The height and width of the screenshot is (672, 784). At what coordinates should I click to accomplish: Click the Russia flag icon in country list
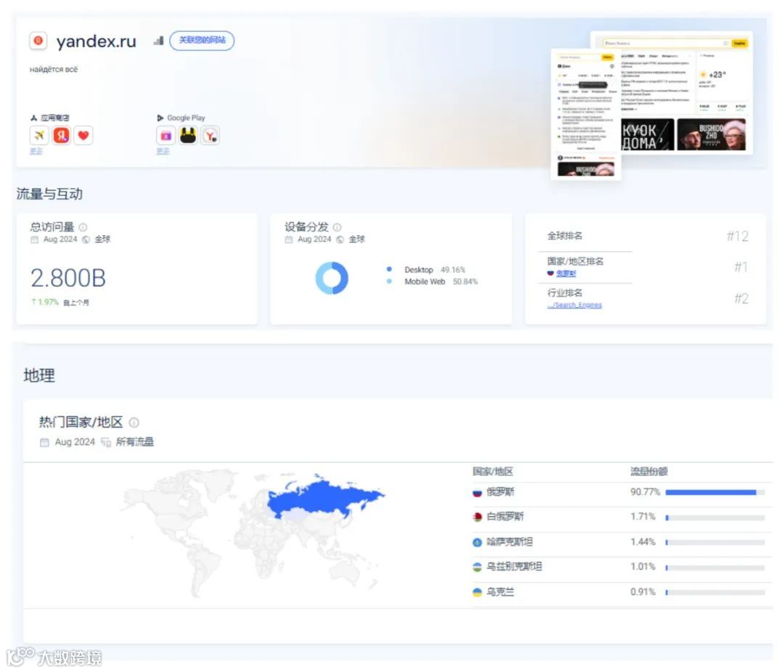(477, 493)
